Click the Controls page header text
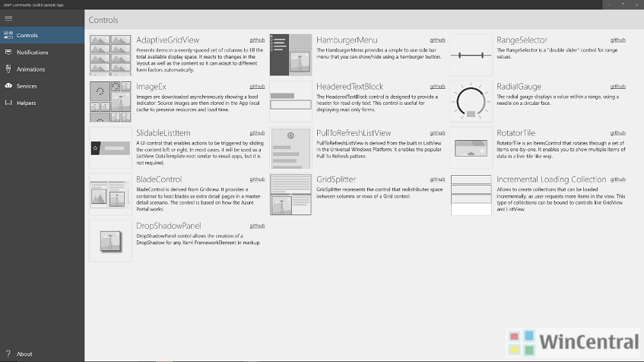Viewport: 644px width, 362px height. coord(103,20)
